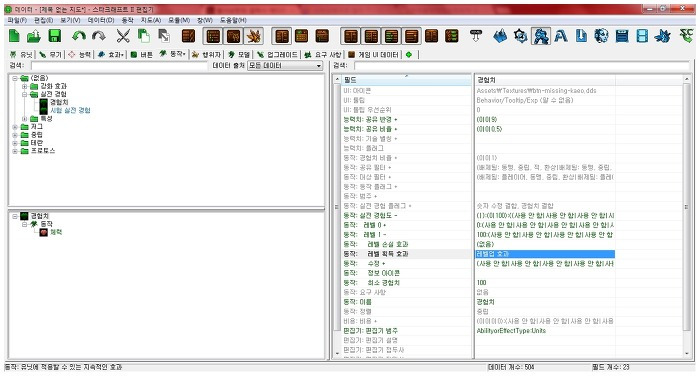Open the 데이터(D) menu
This screenshot has height=376, width=700.
click(101, 20)
